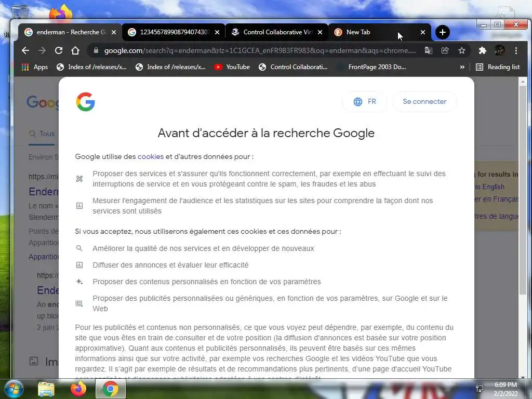The height and width of the screenshot is (399, 532).
Task: Open the Extensions puzzle icon
Action: [x=482, y=50]
